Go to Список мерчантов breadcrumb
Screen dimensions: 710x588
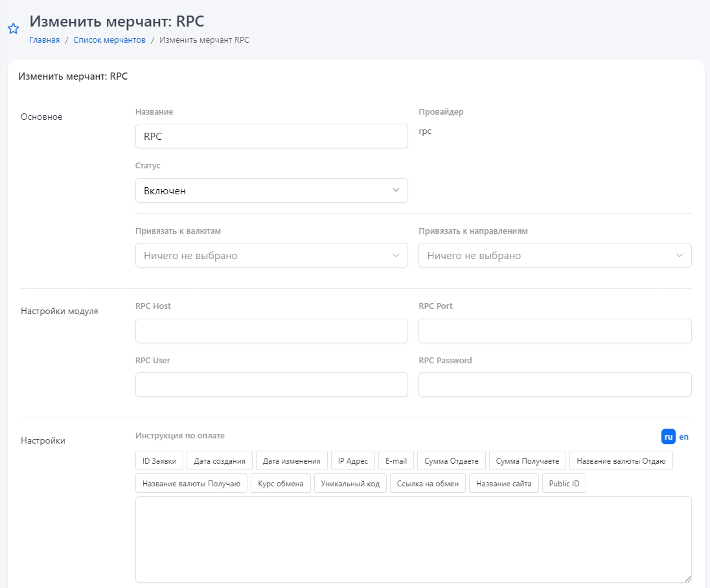click(109, 40)
